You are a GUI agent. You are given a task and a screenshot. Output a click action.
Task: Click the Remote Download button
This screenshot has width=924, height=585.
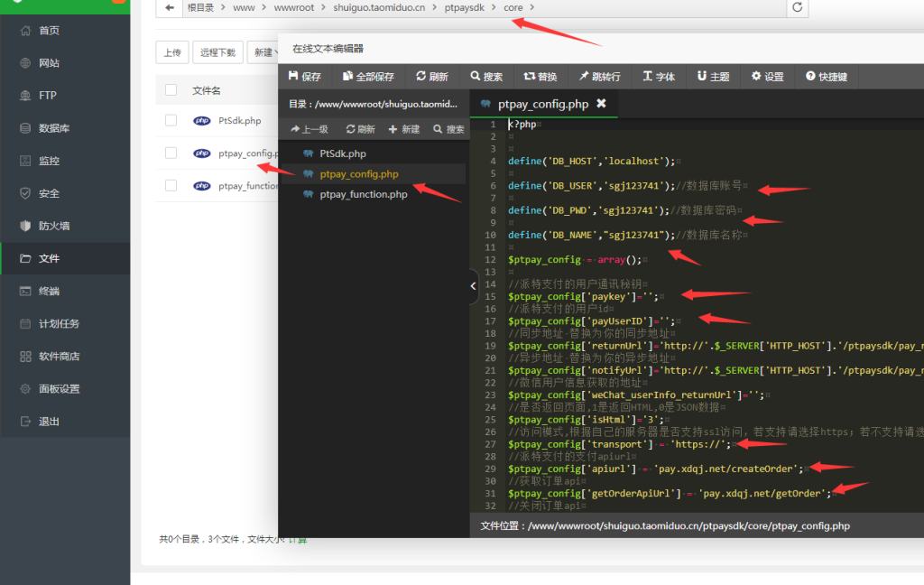[x=217, y=52]
